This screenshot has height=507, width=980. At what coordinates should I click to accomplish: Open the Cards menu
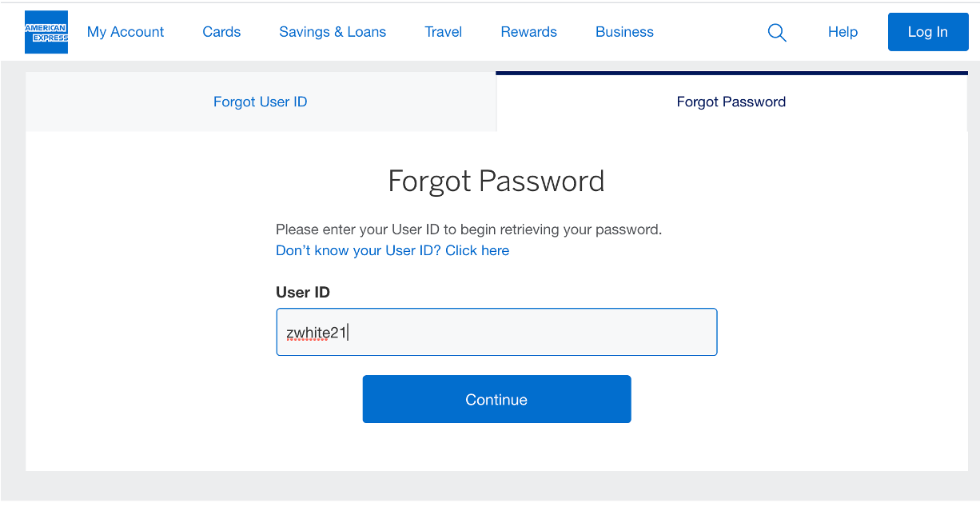click(x=221, y=32)
